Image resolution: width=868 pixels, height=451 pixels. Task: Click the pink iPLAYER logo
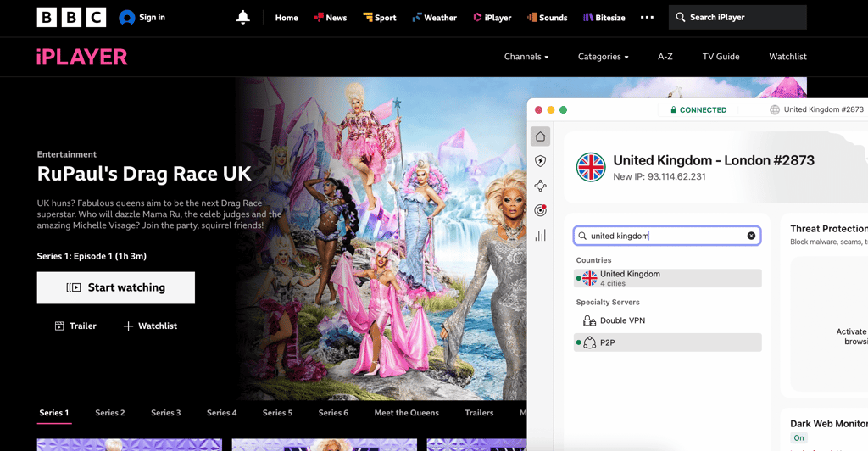(82, 57)
